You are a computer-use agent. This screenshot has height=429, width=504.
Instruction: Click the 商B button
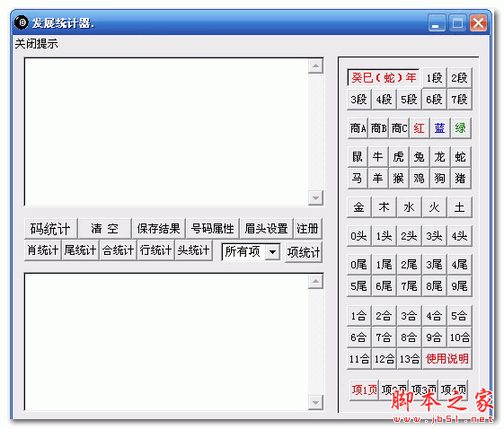point(378,128)
